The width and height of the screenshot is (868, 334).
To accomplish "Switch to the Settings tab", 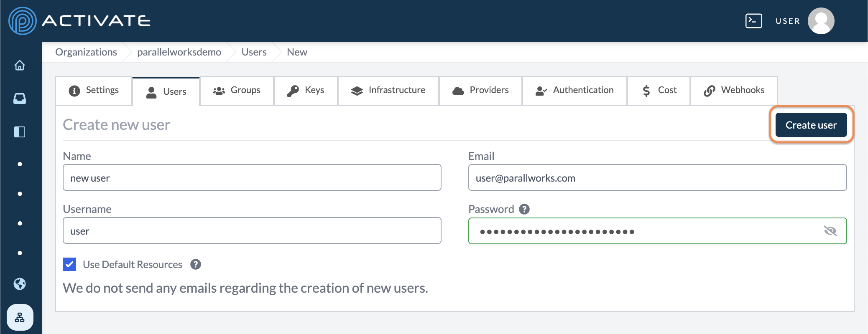I will (x=94, y=91).
